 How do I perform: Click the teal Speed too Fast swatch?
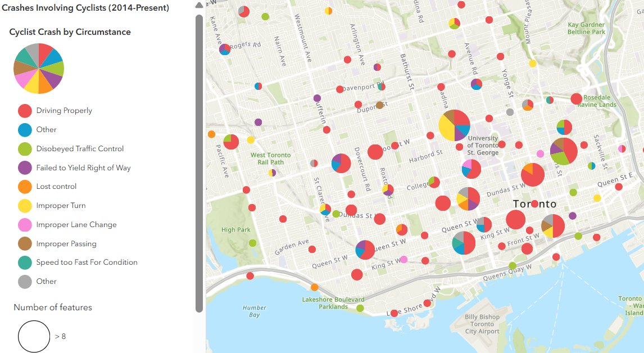point(25,263)
